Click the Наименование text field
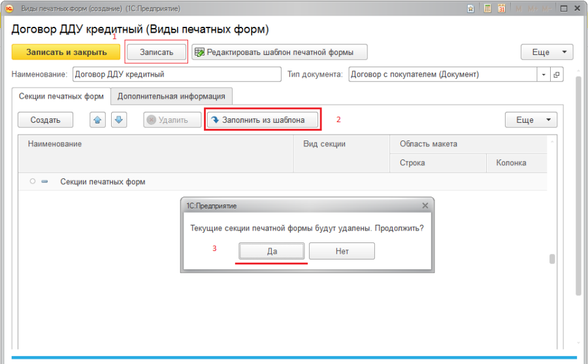This screenshot has height=364, width=588. [x=176, y=74]
